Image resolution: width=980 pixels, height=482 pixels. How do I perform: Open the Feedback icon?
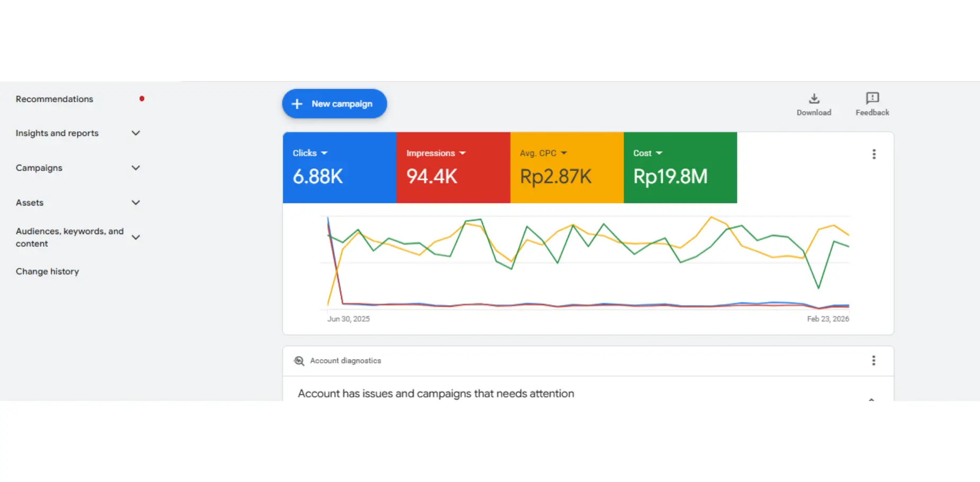coord(872,98)
